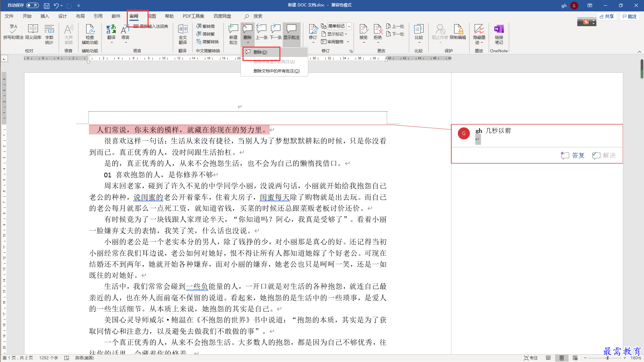Toggle Track Changes (修订) button
Image resolution: width=644 pixels, height=362 pixels.
(313, 31)
